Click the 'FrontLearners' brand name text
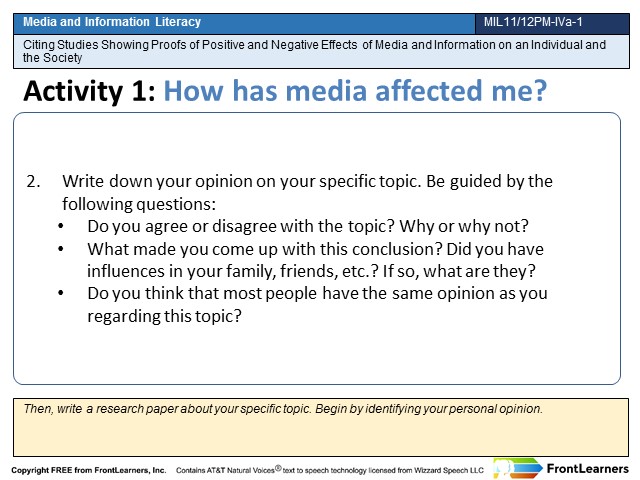This screenshot has width=640, height=480. 588,469
